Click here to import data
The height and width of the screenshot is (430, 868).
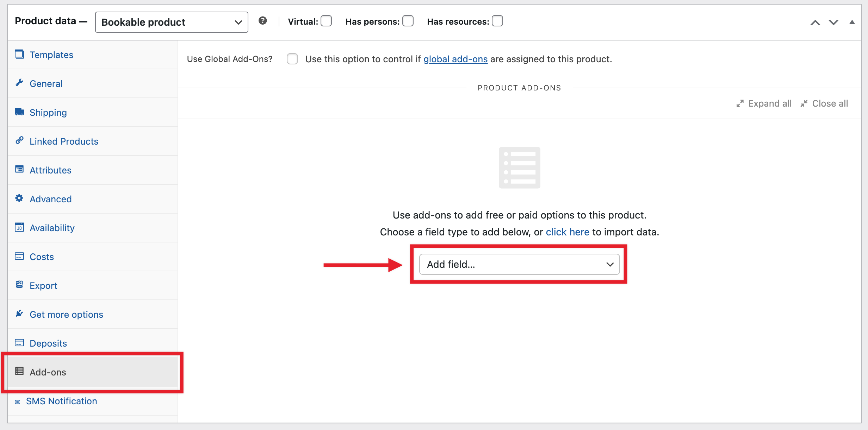(567, 232)
